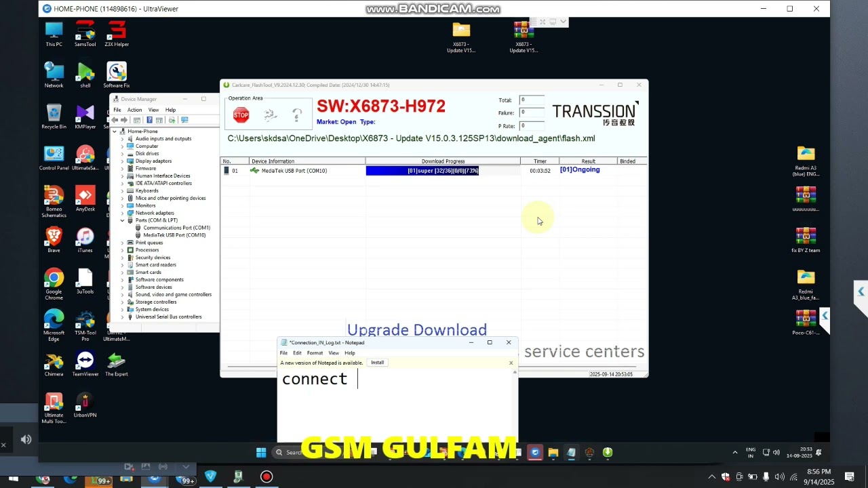Open fix BY Z team archive

tap(806, 241)
